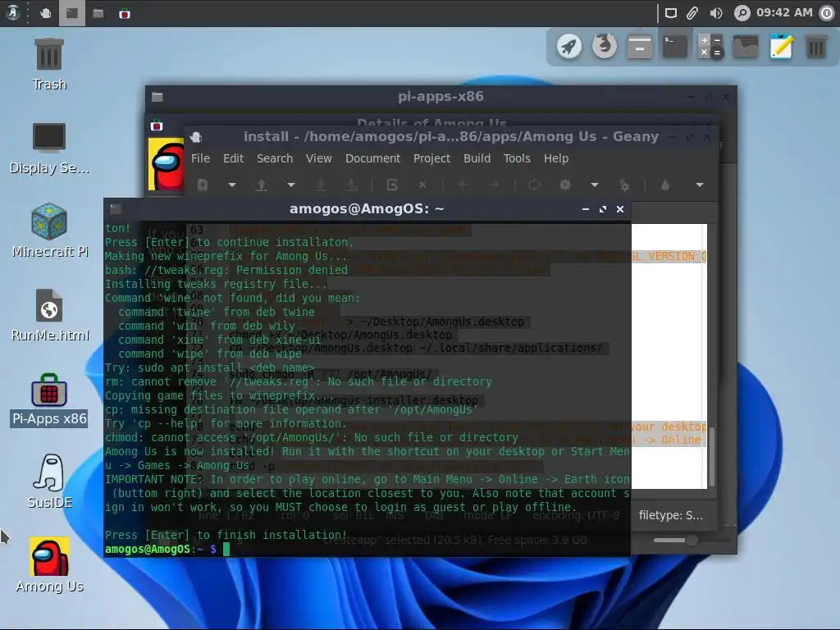Click the Open file toolbar icon in Geany
Viewport: 840px width, 630px height.
point(262,185)
